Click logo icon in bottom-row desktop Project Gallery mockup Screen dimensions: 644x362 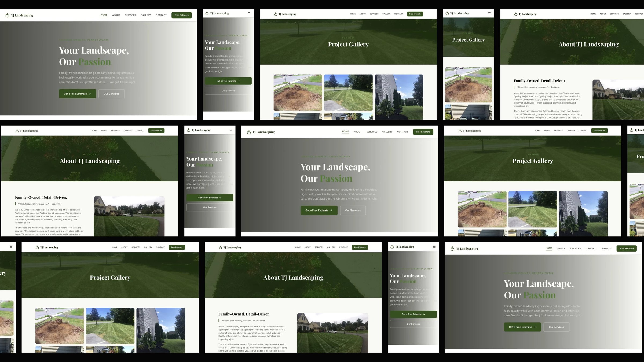coord(37,247)
